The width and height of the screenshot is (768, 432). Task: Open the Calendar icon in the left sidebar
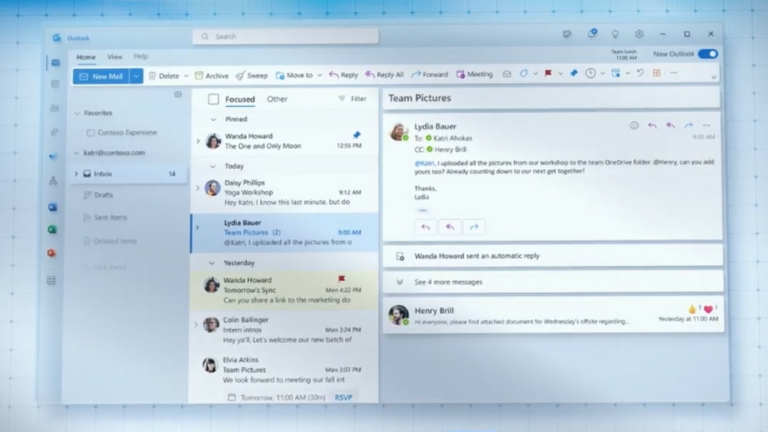[54, 85]
